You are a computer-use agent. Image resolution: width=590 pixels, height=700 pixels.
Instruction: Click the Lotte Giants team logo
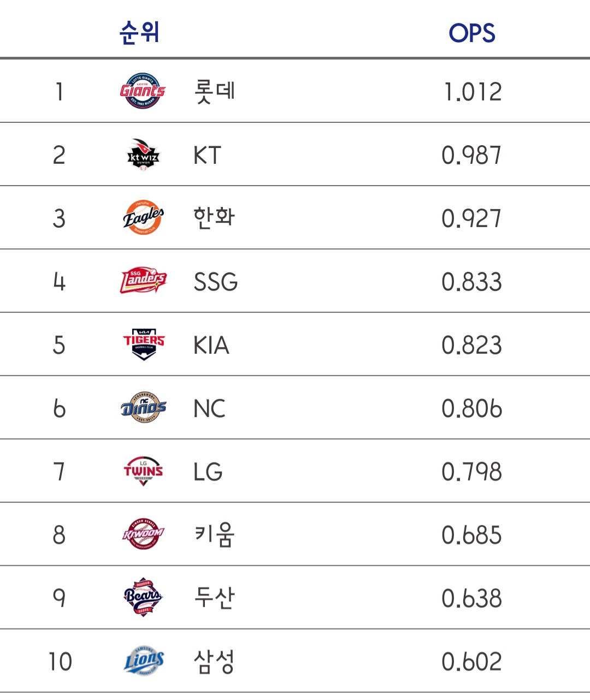[x=143, y=91]
